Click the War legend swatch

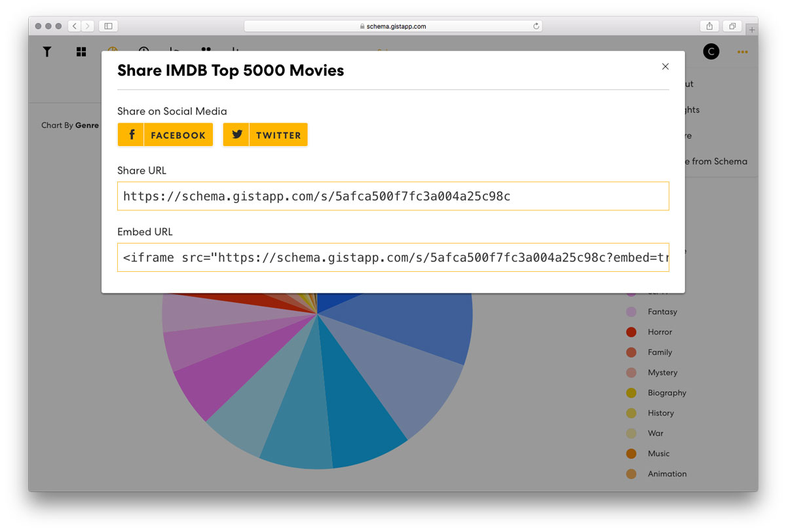click(x=631, y=434)
